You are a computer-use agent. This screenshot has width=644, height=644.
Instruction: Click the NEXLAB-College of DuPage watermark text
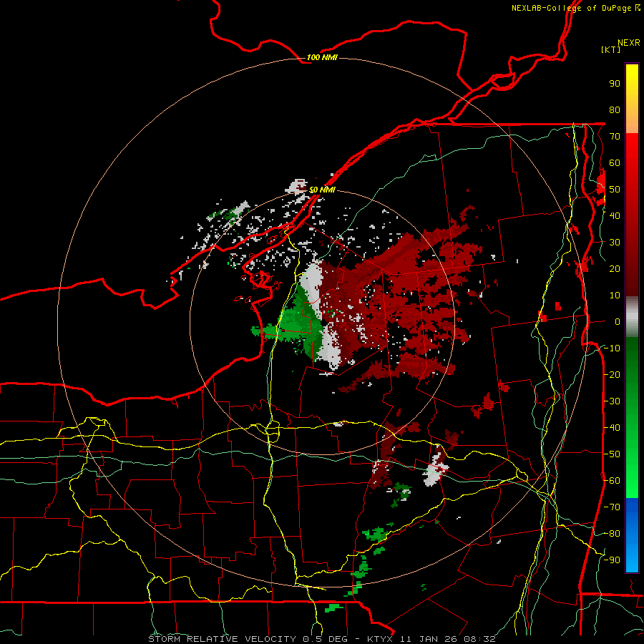point(571,8)
